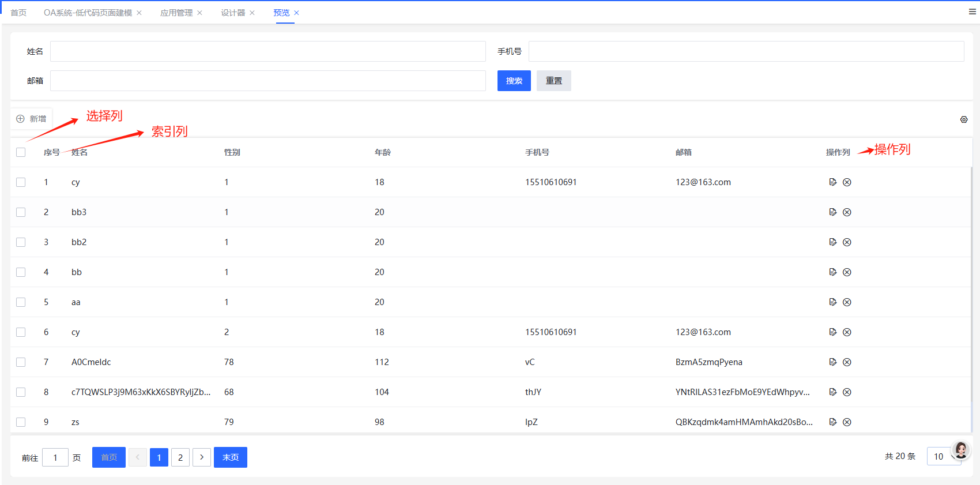Click the delete icon for row 2 bb3
This screenshot has width=980, height=485.
coord(847,212)
